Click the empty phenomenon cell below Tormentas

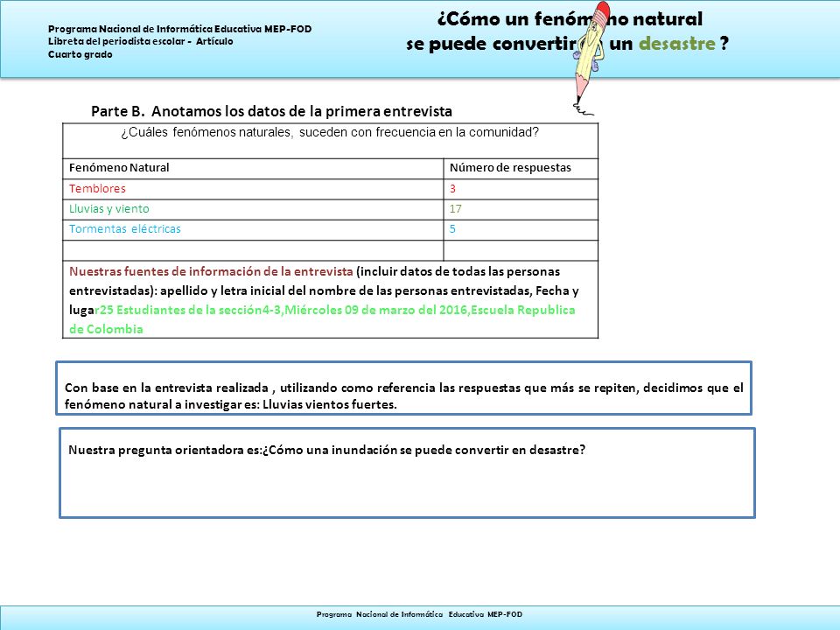coord(253,250)
